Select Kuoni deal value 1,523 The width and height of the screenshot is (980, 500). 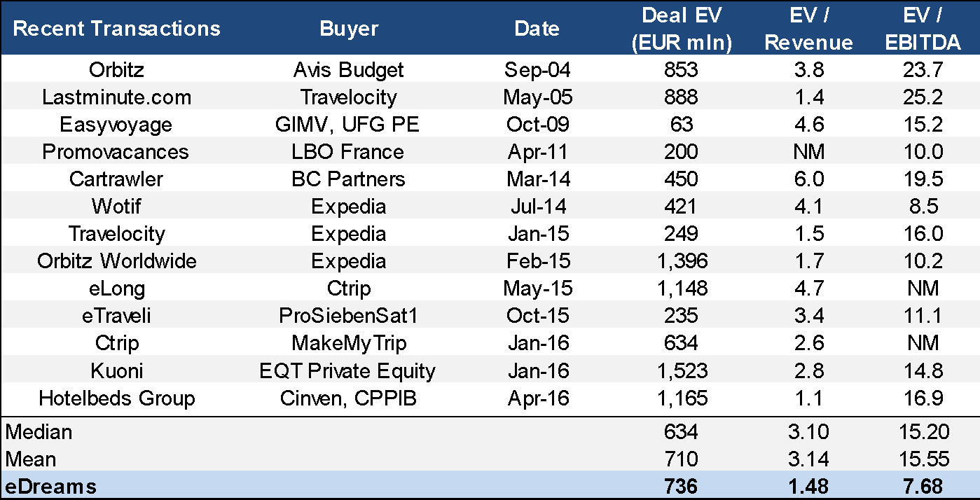[682, 370]
